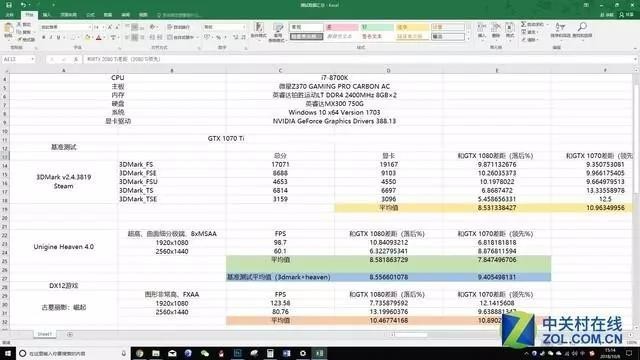Viewport: 640px width, 360px height.
Task: Click the Paste clipboard icon
Action: click(x=8, y=29)
